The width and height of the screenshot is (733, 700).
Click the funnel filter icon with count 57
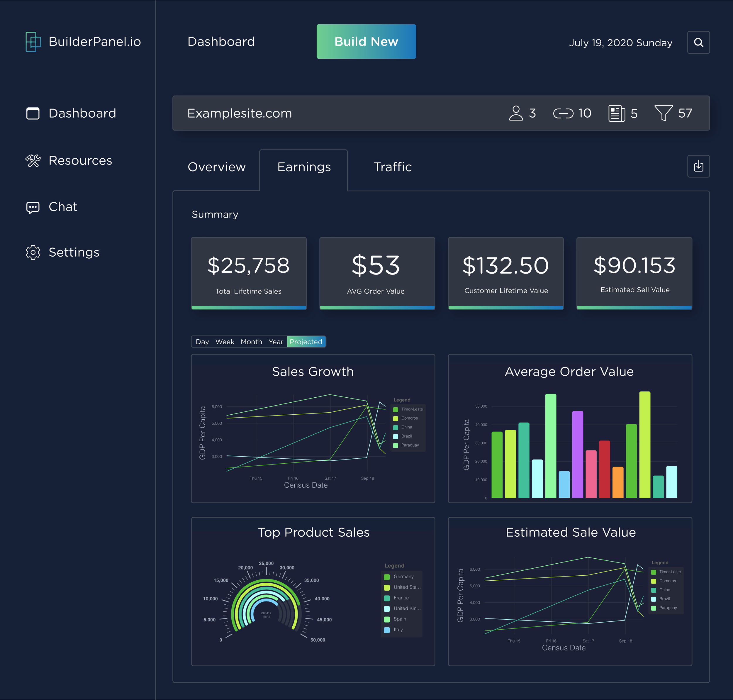coord(664,113)
